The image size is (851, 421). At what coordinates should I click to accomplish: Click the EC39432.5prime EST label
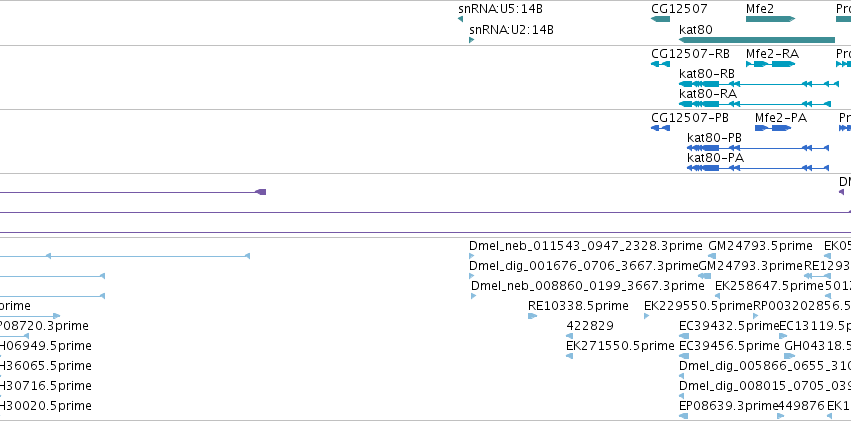coord(729,326)
